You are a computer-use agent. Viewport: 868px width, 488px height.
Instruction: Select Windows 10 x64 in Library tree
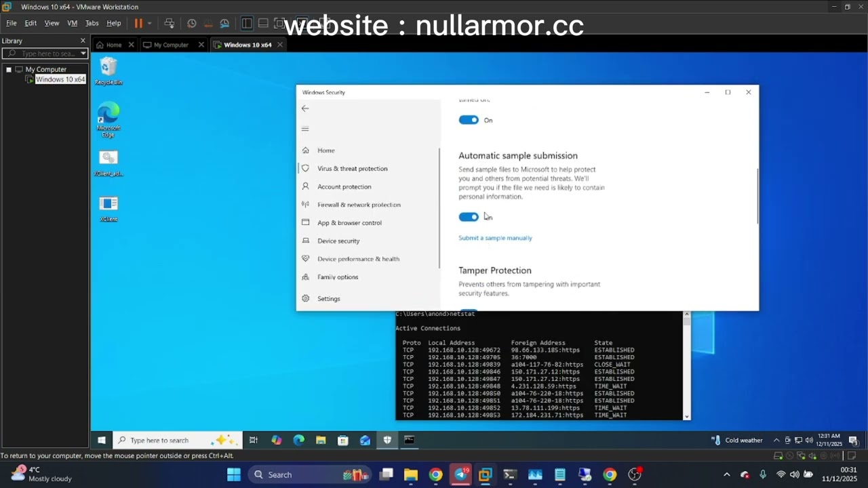[x=60, y=79]
